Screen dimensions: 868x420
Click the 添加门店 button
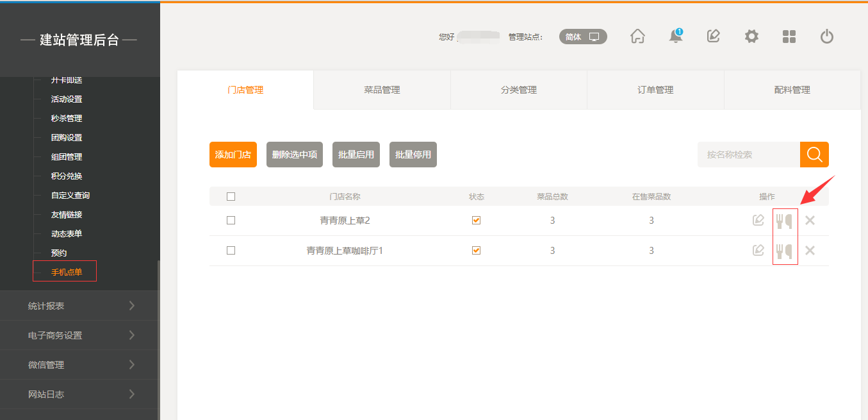233,155
